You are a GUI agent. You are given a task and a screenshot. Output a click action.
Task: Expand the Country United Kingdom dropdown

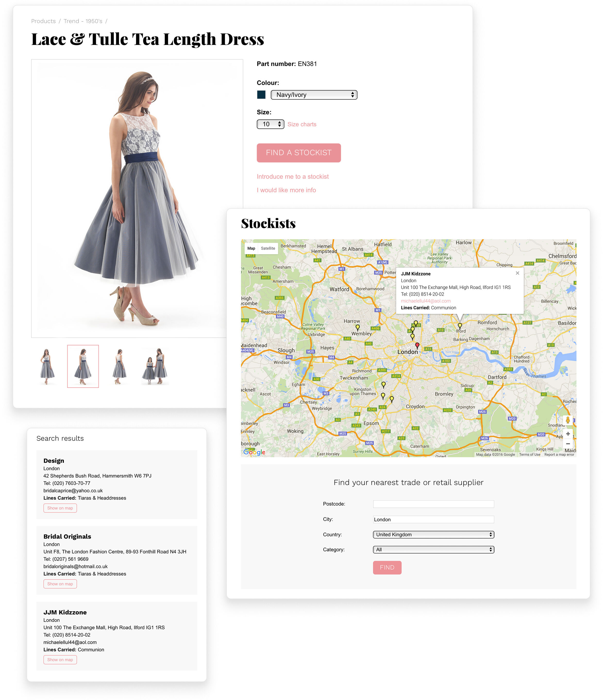pyautogui.click(x=433, y=534)
